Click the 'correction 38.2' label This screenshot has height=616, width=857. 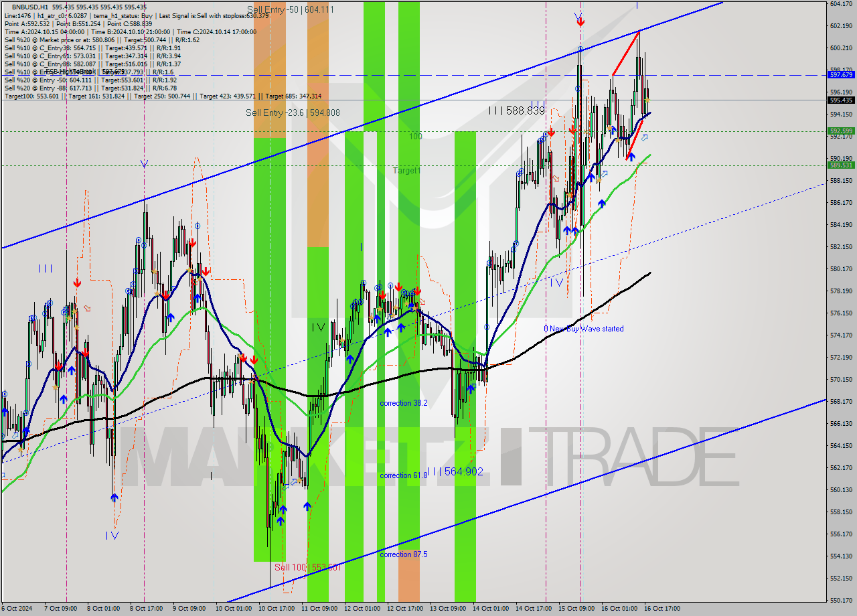pos(404,403)
